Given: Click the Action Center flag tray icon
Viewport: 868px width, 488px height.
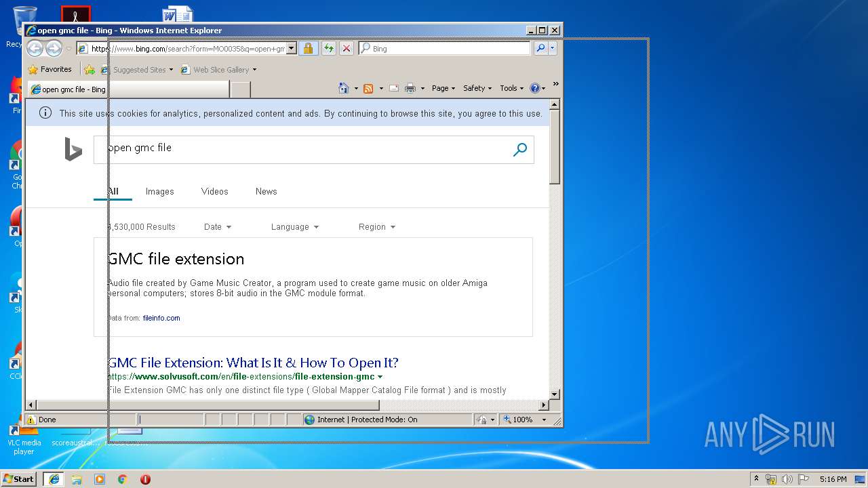Looking at the screenshot, I should pos(804,479).
